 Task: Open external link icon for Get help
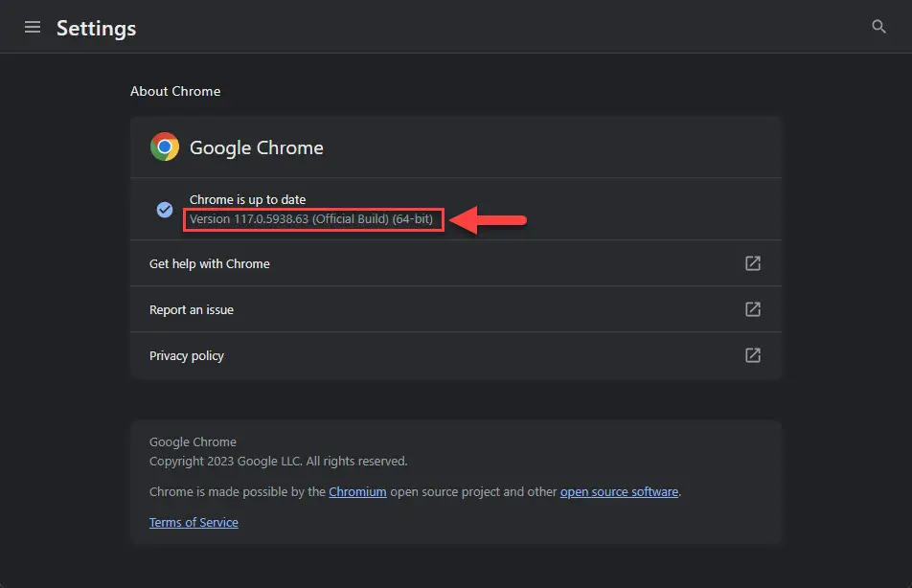(753, 263)
